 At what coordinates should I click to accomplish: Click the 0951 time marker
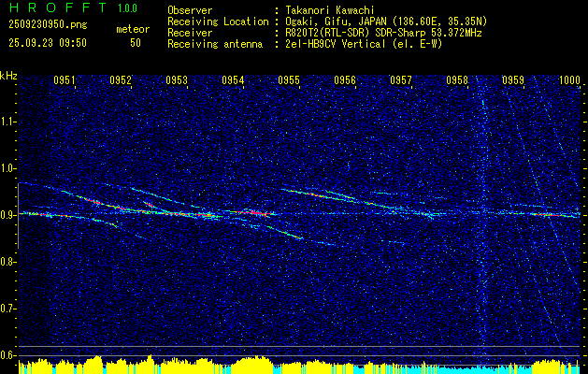click(65, 80)
